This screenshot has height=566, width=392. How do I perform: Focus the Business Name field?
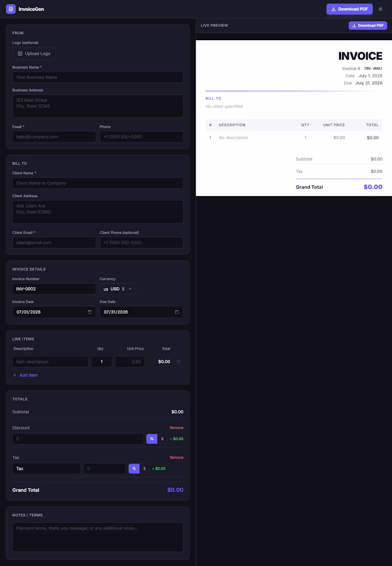click(98, 77)
